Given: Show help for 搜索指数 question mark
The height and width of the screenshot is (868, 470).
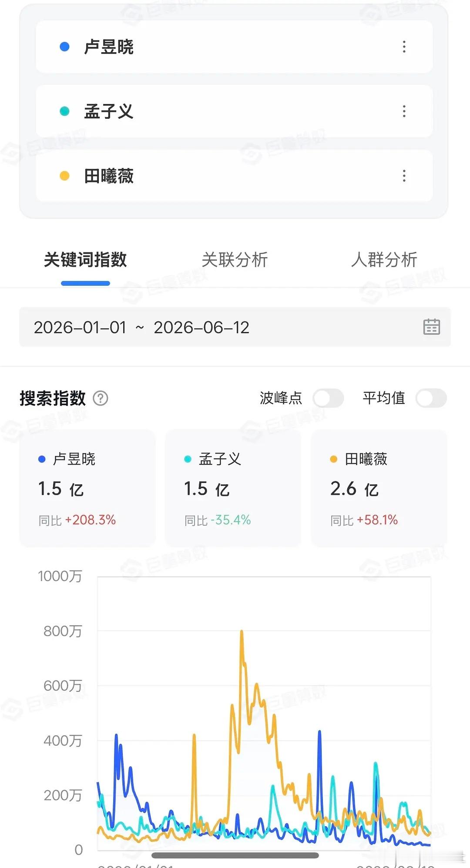Looking at the screenshot, I should point(101,398).
